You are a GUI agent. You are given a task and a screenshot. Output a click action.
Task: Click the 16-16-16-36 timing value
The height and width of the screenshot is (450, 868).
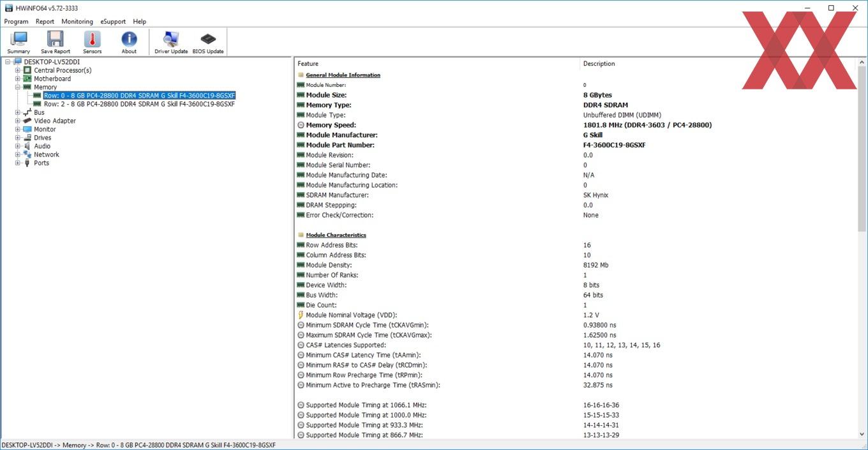[x=601, y=405]
